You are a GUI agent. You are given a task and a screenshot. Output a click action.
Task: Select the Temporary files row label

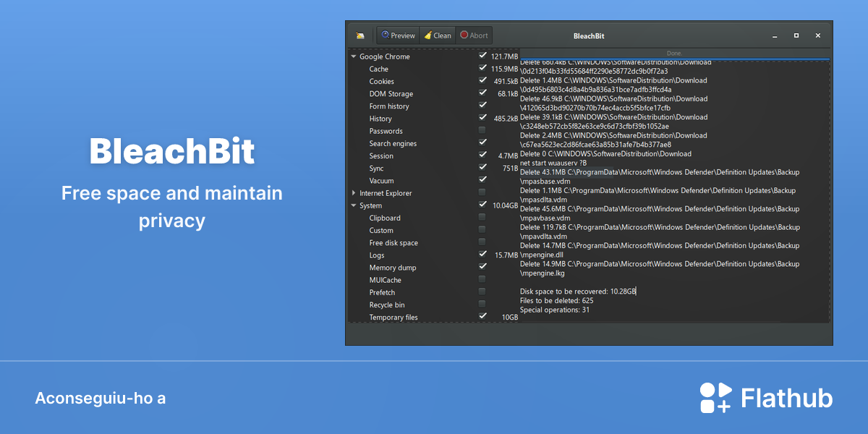pyautogui.click(x=393, y=318)
